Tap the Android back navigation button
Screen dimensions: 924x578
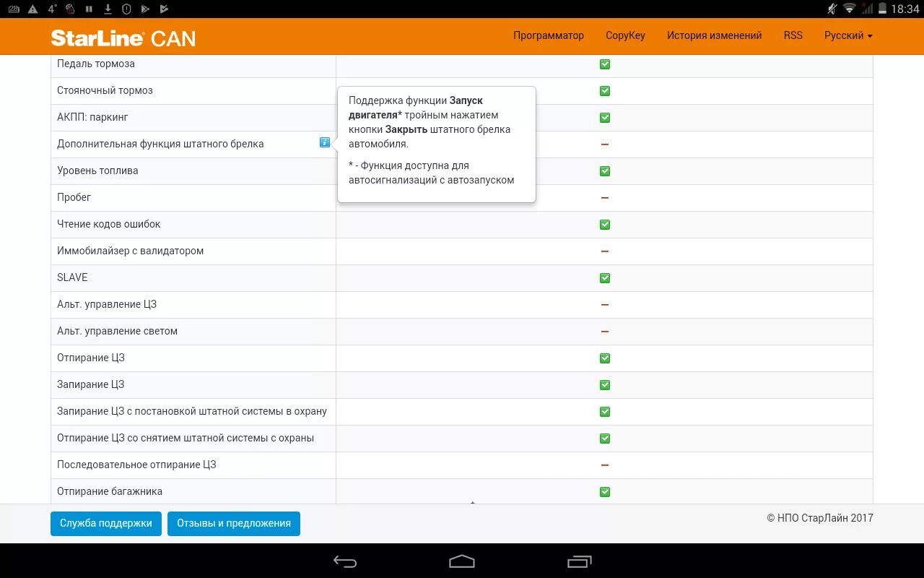(x=345, y=561)
